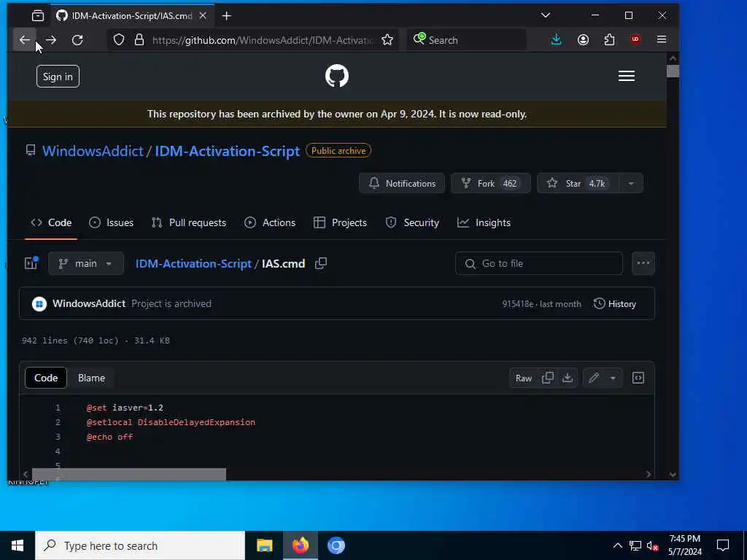View the Insights tab
The image size is (747, 560).
tap(484, 223)
